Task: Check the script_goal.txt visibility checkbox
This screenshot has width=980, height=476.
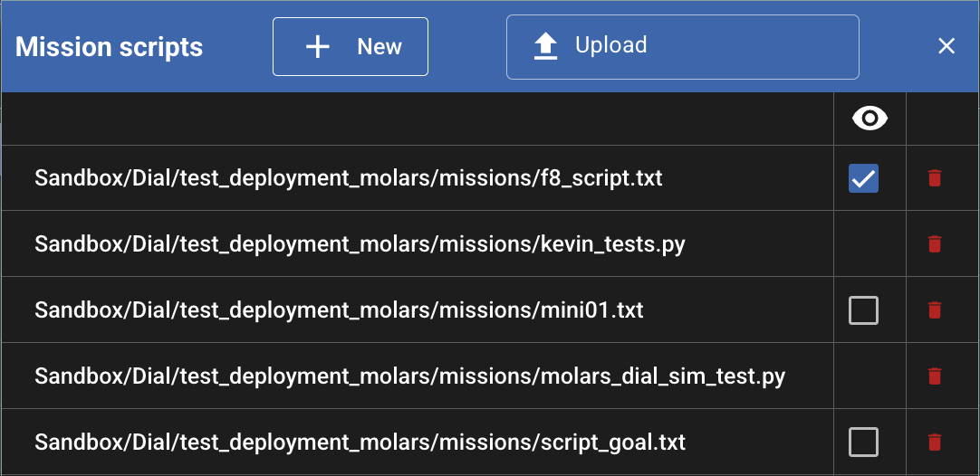Action: (863, 443)
